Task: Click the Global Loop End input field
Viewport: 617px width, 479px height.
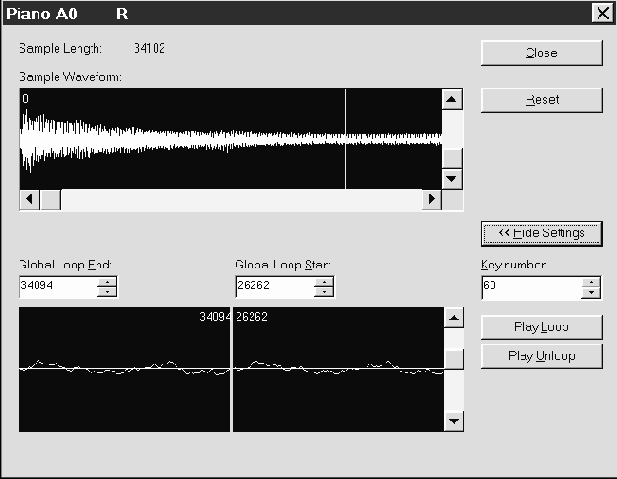Action: point(57,288)
